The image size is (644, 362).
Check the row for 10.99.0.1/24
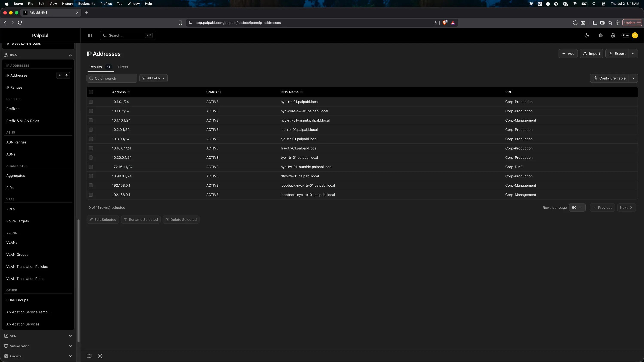pyautogui.click(x=91, y=176)
